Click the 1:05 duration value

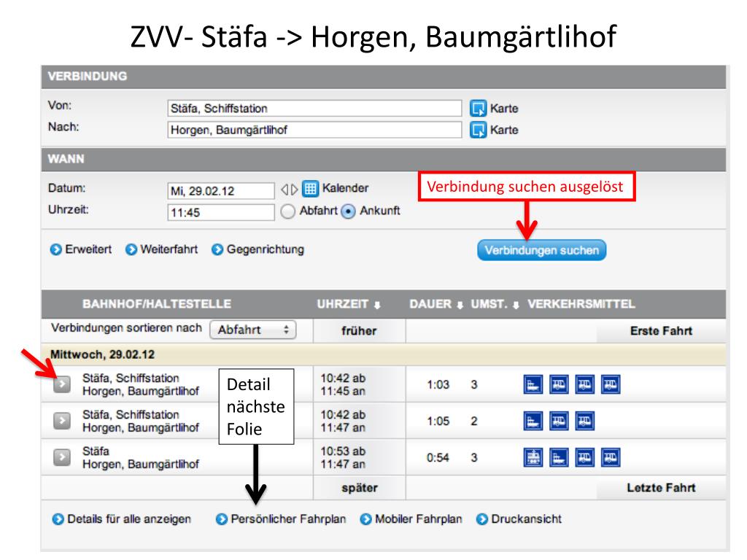click(438, 421)
